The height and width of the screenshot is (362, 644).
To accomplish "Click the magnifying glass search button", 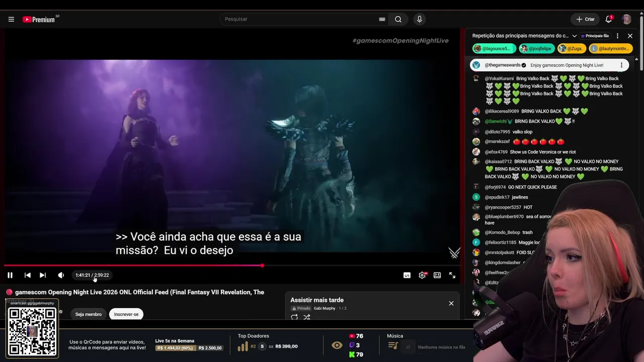I will tap(398, 19).
